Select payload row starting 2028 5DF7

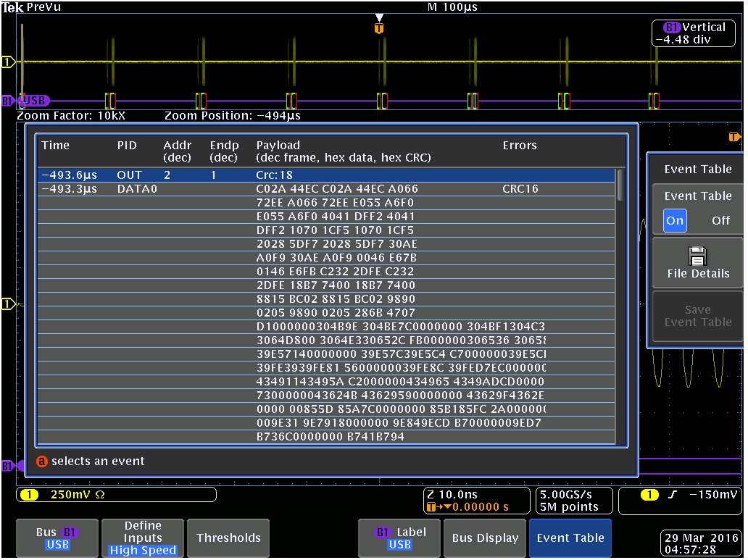(326, 244)
